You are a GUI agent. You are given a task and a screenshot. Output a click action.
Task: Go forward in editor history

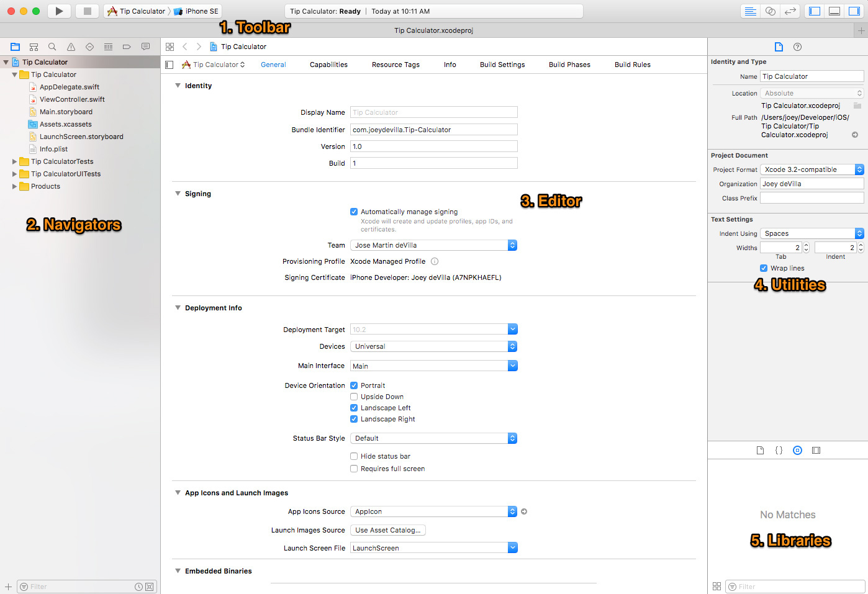pos(199,47)
